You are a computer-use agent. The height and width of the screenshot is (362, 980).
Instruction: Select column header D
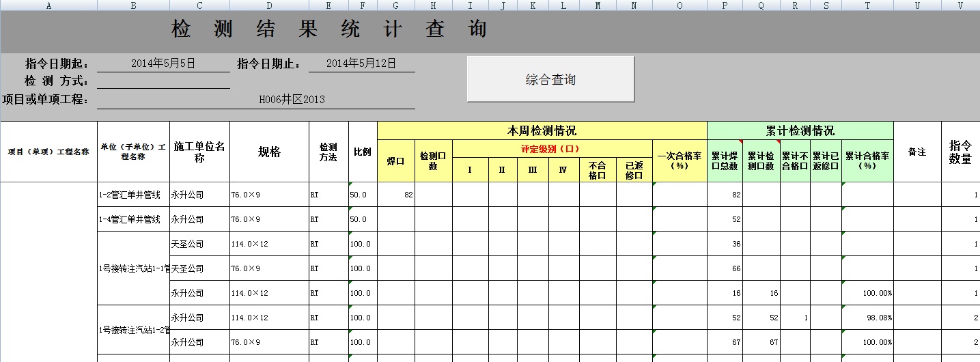pos(269,5)
